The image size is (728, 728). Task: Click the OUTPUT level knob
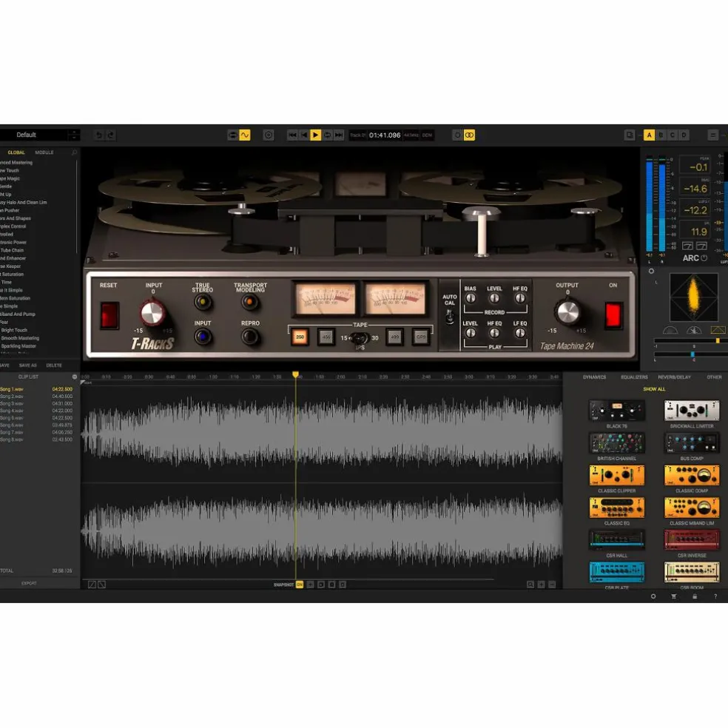pyautogui.click(x=567, y=312)
